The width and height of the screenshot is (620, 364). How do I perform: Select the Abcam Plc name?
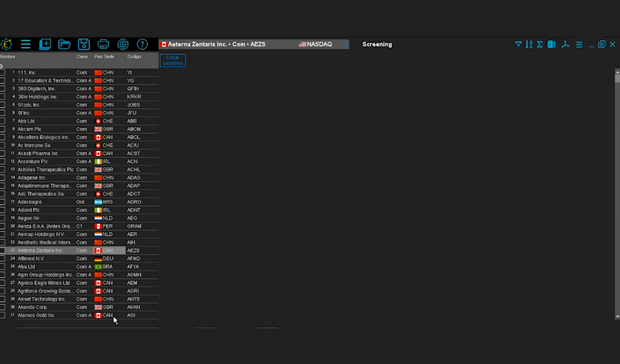29,129
